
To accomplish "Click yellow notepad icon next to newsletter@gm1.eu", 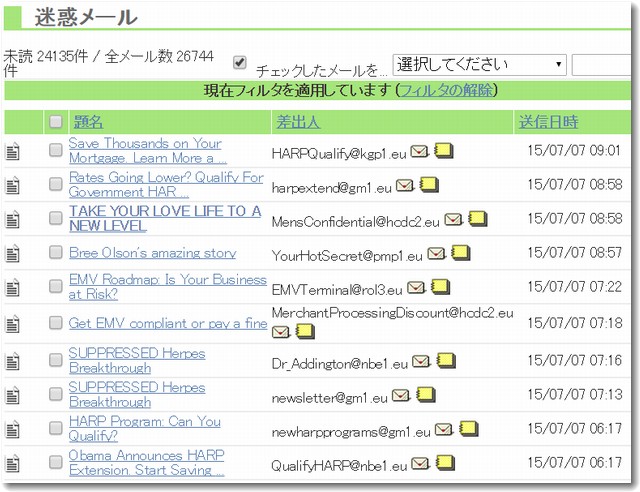I will (x=426, y=394).
